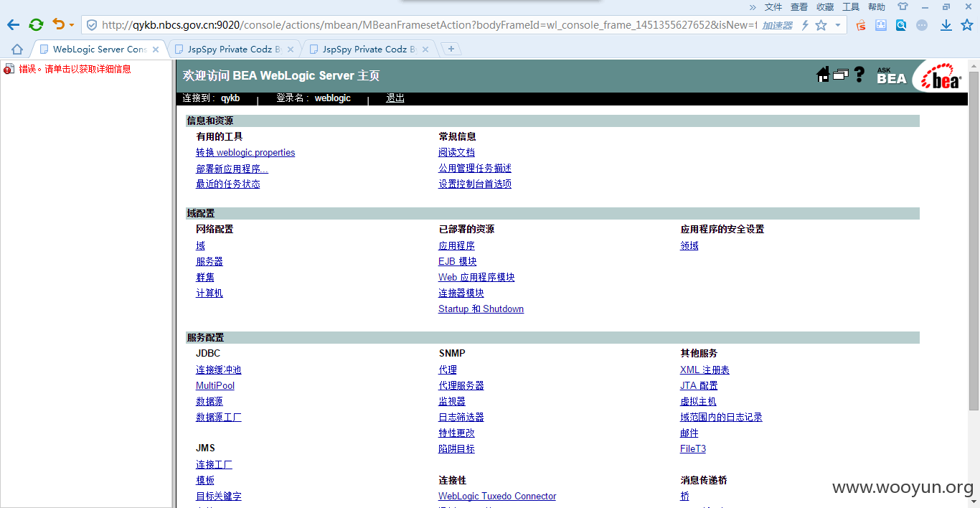Open the 查看 menu

coord(799,7)
